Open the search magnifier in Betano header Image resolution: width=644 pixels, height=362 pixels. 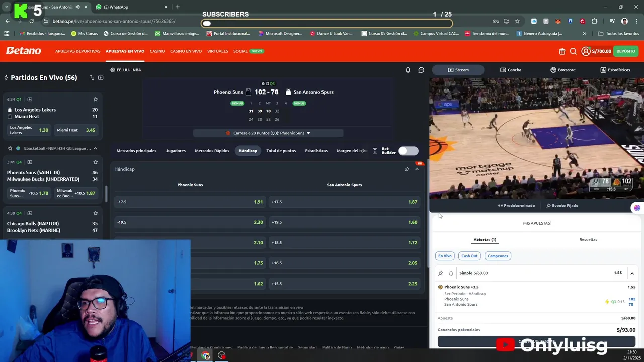click(x=573, y=51)
